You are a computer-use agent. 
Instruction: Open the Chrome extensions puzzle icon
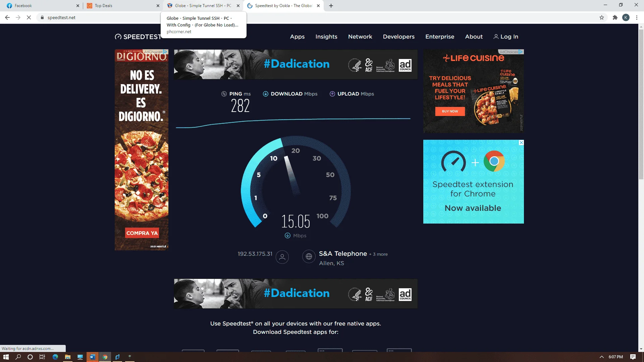(615, 17)
